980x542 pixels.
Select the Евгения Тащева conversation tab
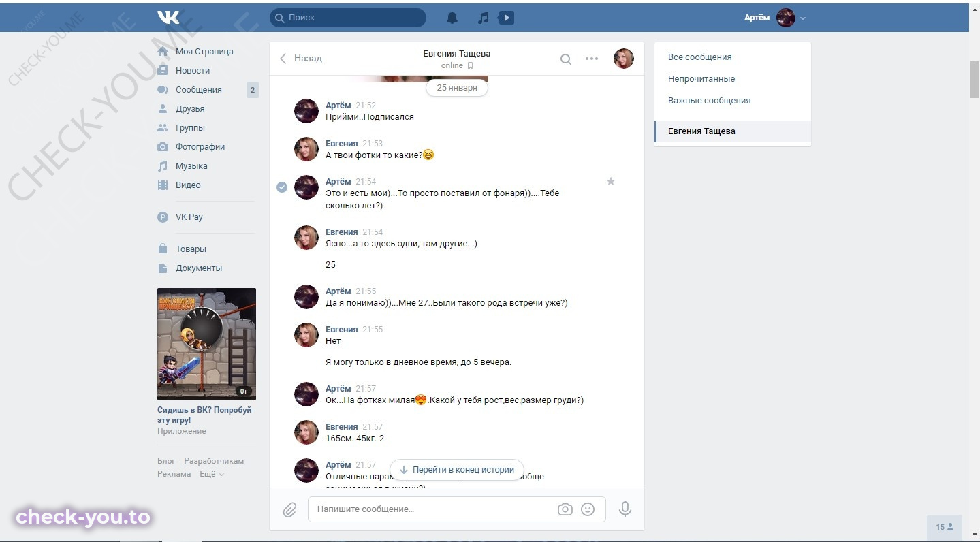pos(732,131)
